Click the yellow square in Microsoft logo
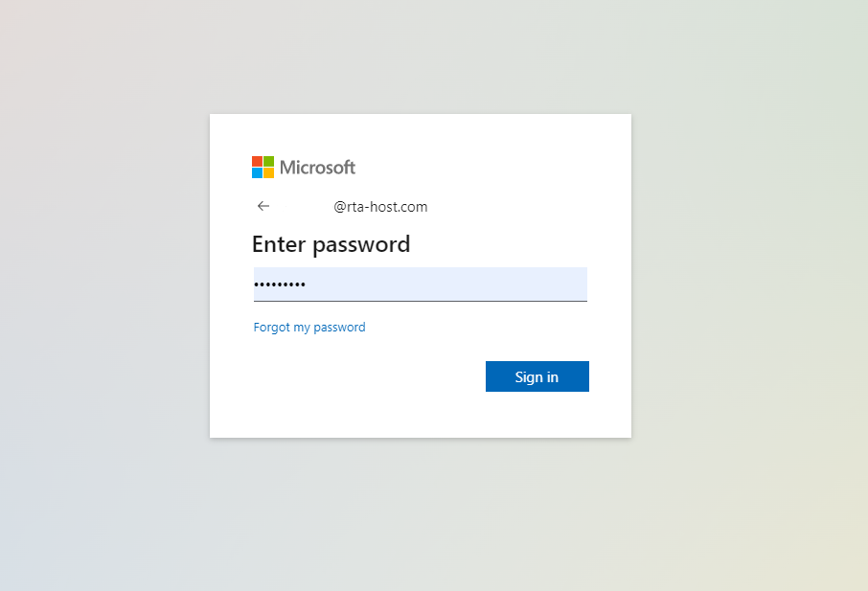Image resolution: width=868 pixels, height=591 pixels. (268, 173)
